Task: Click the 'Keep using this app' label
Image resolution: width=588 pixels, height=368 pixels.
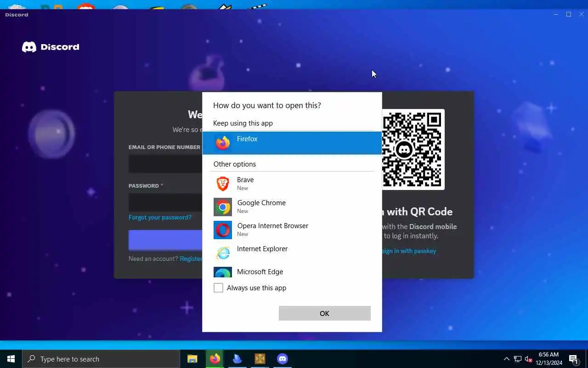Action: click(243, 123)
